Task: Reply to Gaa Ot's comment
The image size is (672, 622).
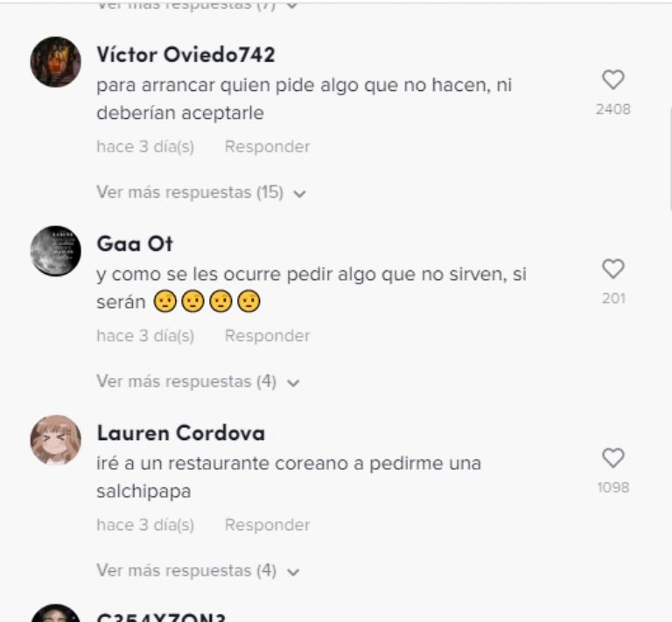Action: tap(267, 336)
